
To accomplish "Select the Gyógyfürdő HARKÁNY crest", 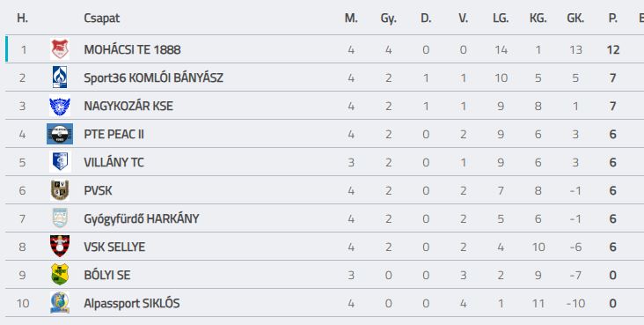I will [x=60, y=218].
